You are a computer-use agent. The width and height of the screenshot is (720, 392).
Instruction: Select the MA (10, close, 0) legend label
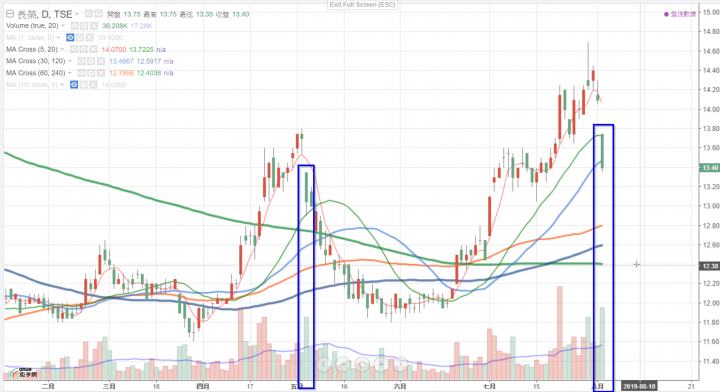tap(32, 84)
